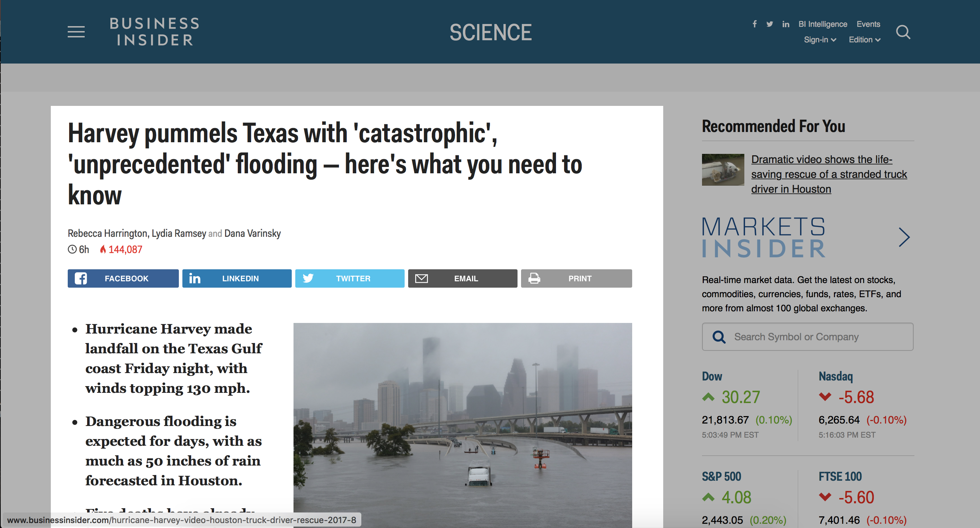This screenshot has height=528, width=980.
Task: Click the Dow value 21,813.67
Action: [725, 420]
